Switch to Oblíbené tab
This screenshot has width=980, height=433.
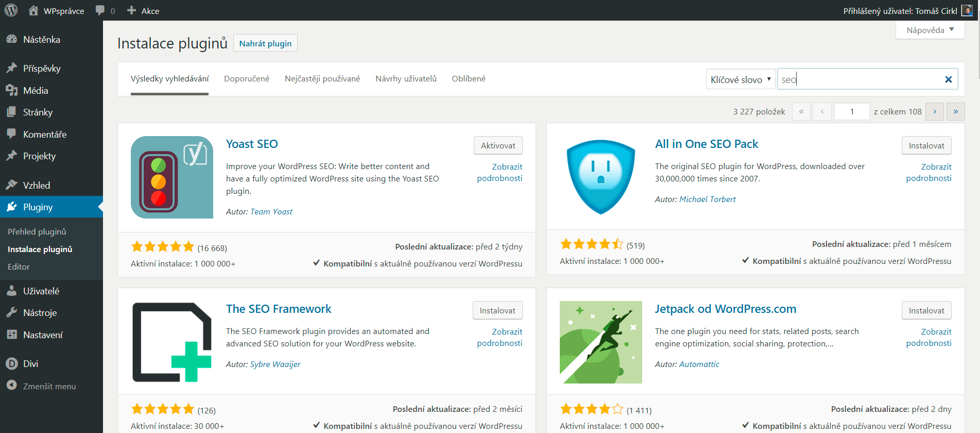tap(469, 79)
